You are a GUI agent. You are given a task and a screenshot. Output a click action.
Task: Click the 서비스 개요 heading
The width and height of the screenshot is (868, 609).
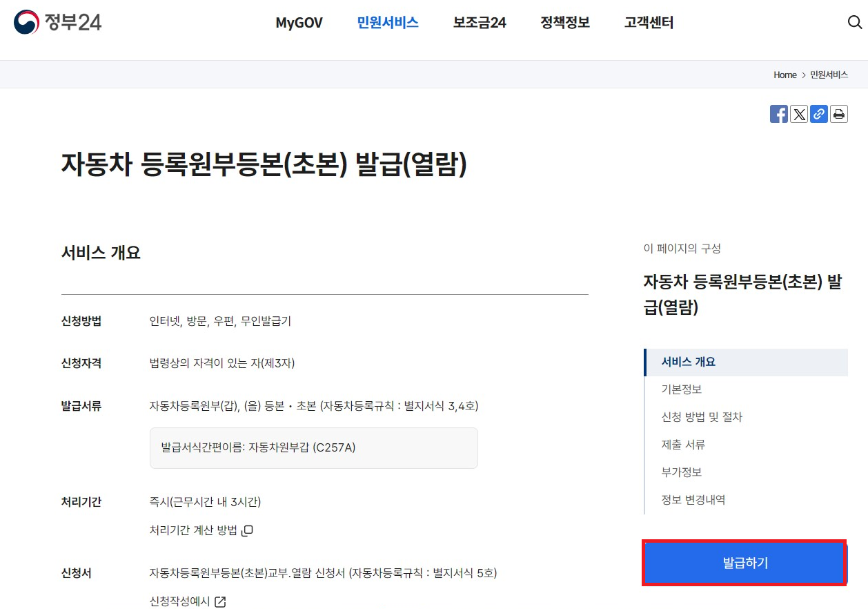pyautogui.click(x=101, y=253)
